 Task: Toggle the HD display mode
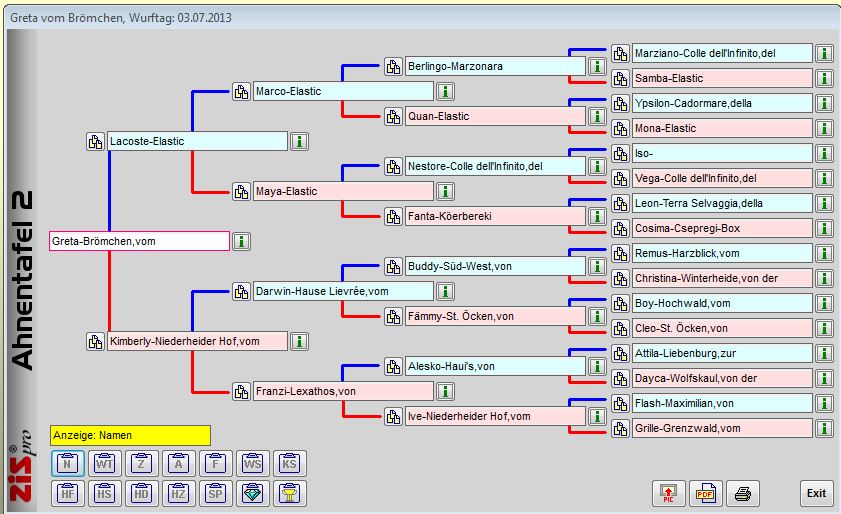(x=141, y=493)
